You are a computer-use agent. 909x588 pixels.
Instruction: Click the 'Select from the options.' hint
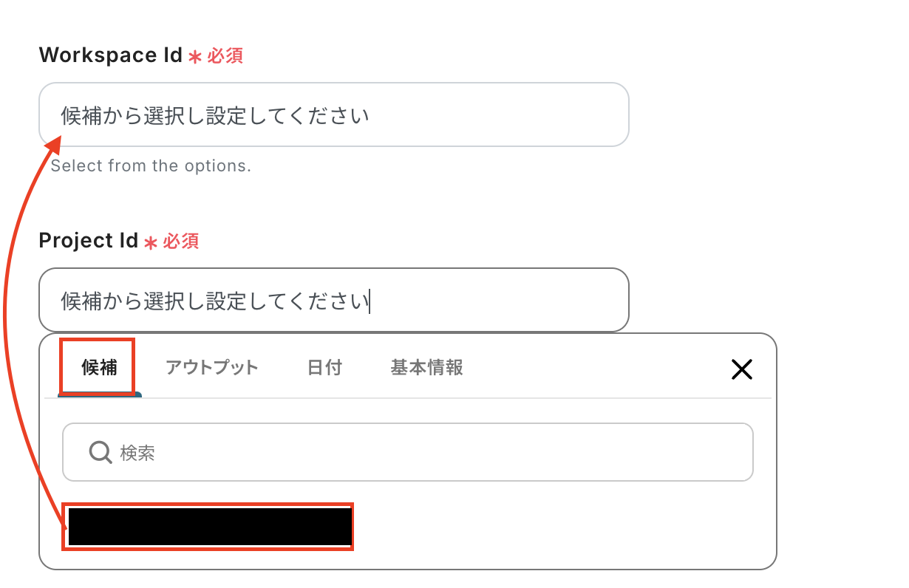[x=151, y=165]
